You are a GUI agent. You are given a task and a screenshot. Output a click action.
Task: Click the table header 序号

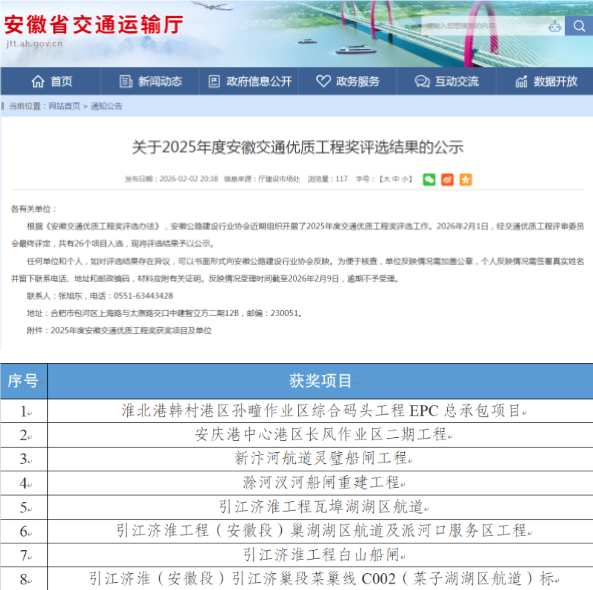23,381
